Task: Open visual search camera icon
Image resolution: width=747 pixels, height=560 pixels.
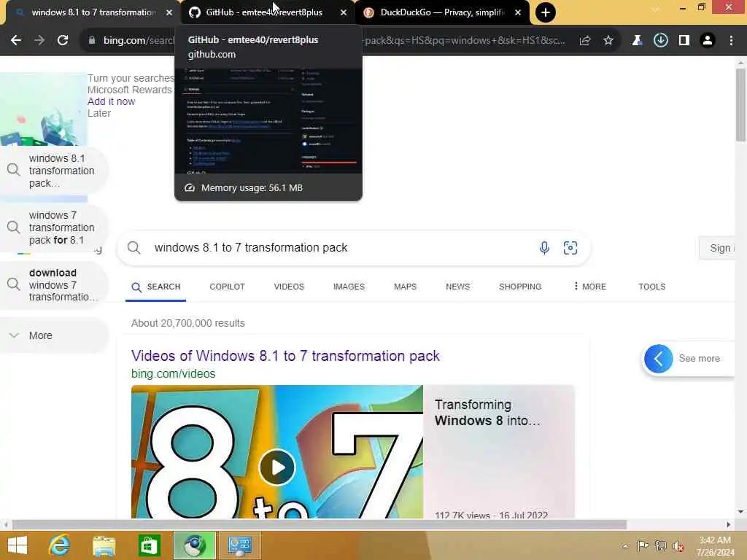Action: [570, 248]
